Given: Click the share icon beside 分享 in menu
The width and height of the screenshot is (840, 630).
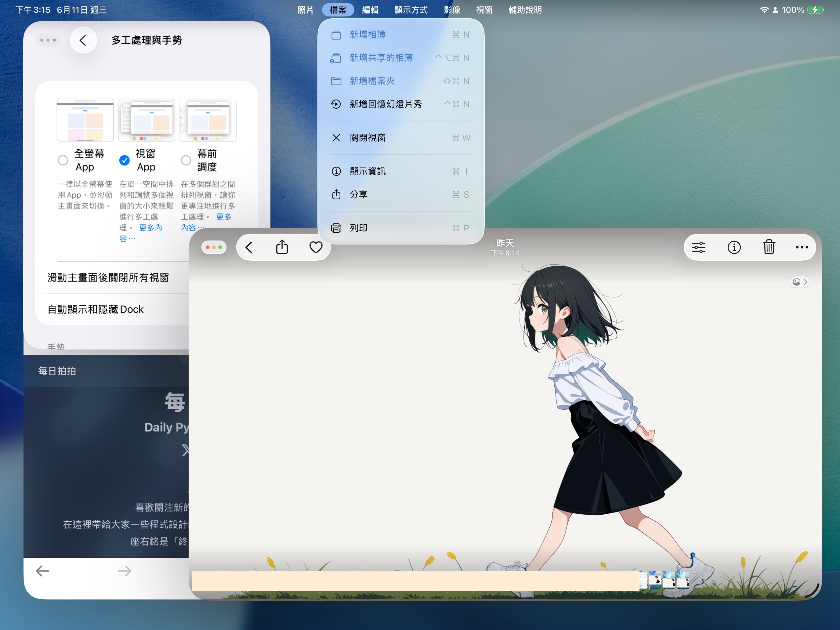Looking at the screenshot, I should [x=336, y=194].
